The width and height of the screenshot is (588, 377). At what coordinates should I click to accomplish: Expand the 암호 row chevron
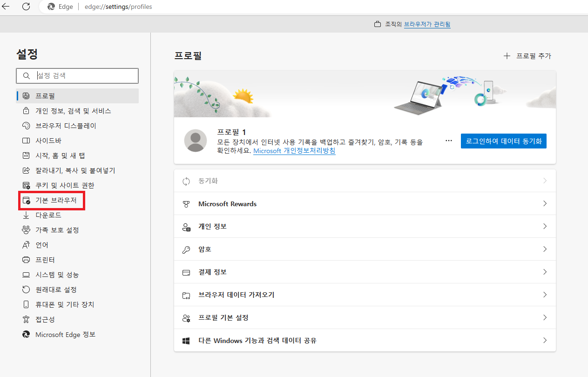(545, 249)
